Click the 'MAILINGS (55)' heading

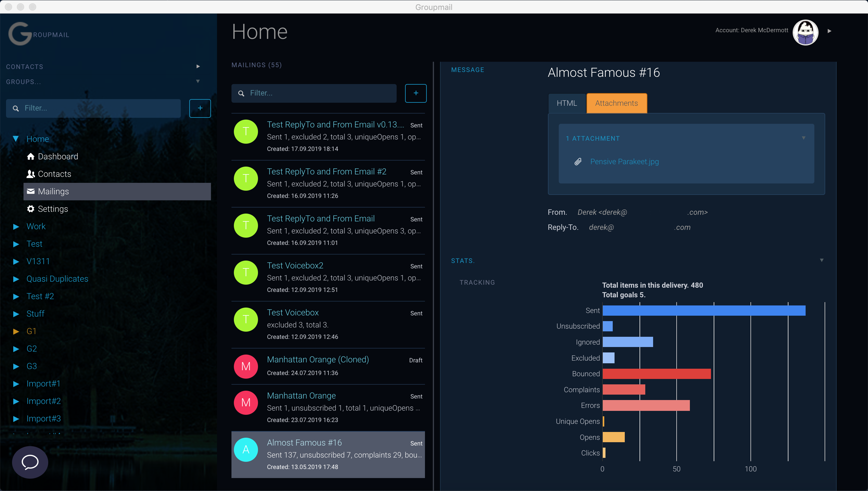pos(256,65)
